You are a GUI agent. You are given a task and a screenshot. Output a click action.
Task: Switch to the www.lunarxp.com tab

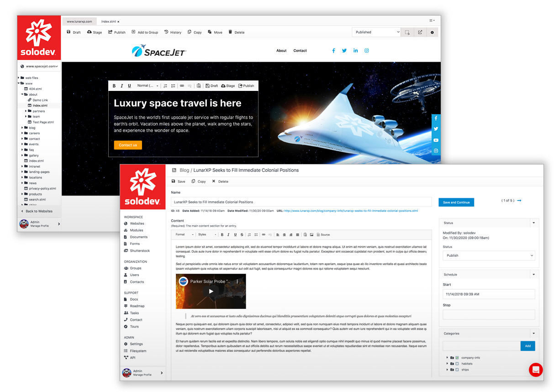pyautogui.click(x=79, y=21)
